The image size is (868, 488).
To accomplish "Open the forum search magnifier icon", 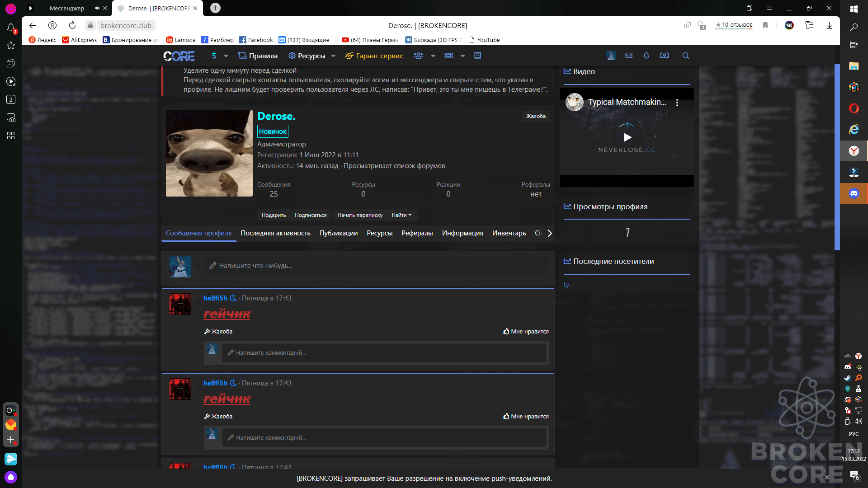I will point(686,56).
